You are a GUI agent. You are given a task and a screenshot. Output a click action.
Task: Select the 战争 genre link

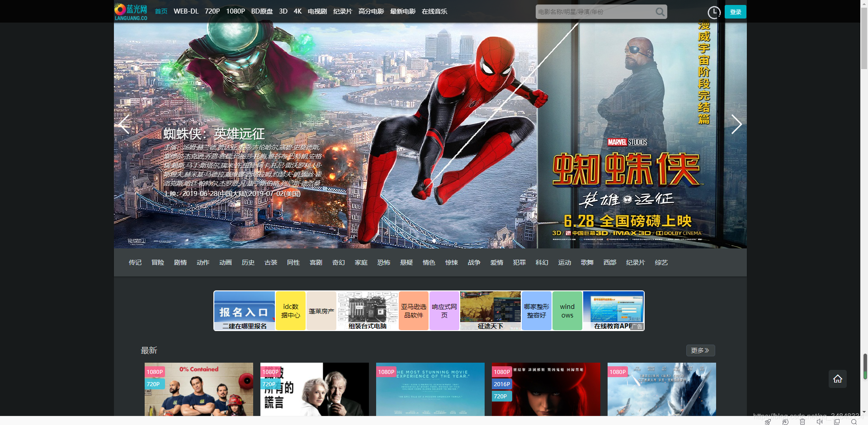(x=474, y=262)
